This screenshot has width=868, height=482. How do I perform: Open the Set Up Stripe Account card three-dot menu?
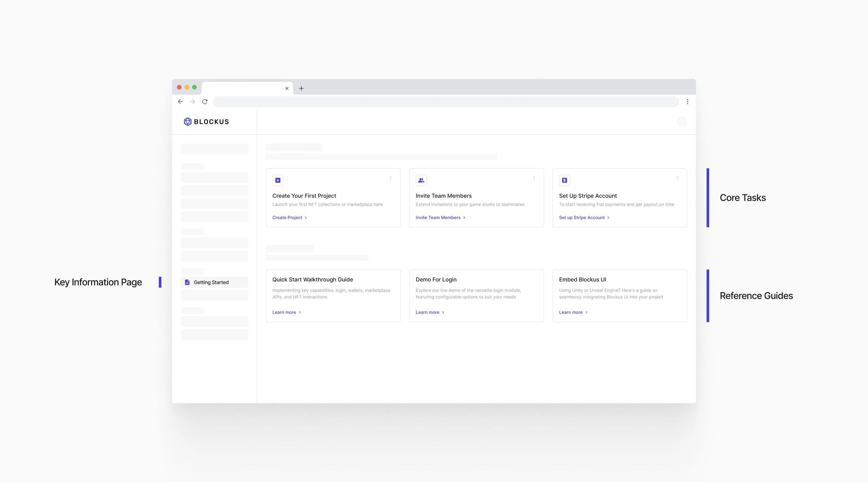(x=677, y=178)
